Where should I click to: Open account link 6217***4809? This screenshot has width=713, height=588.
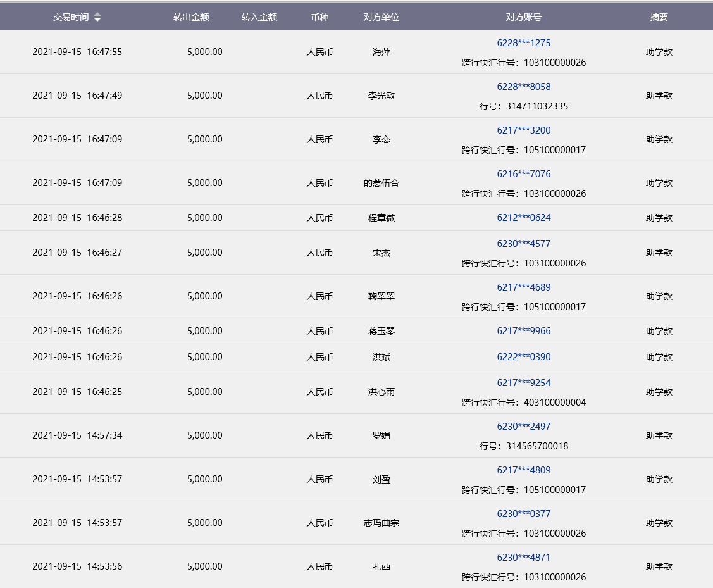point(523,470)
